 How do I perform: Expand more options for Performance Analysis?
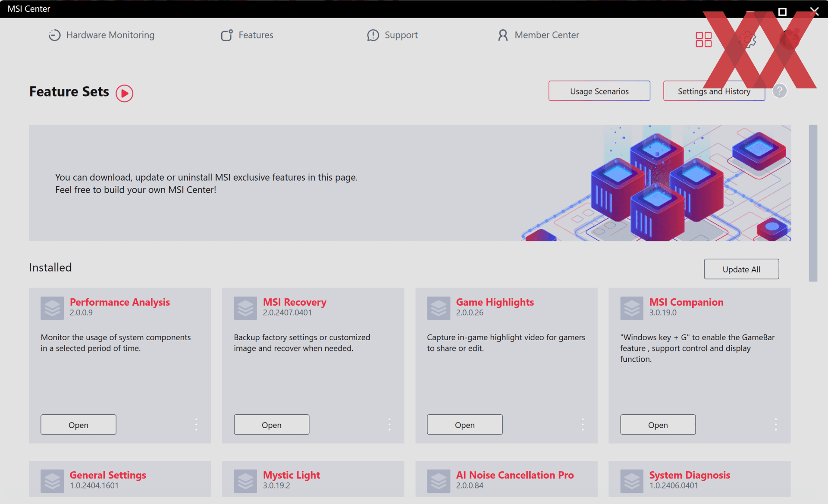[x=196, y=424]
